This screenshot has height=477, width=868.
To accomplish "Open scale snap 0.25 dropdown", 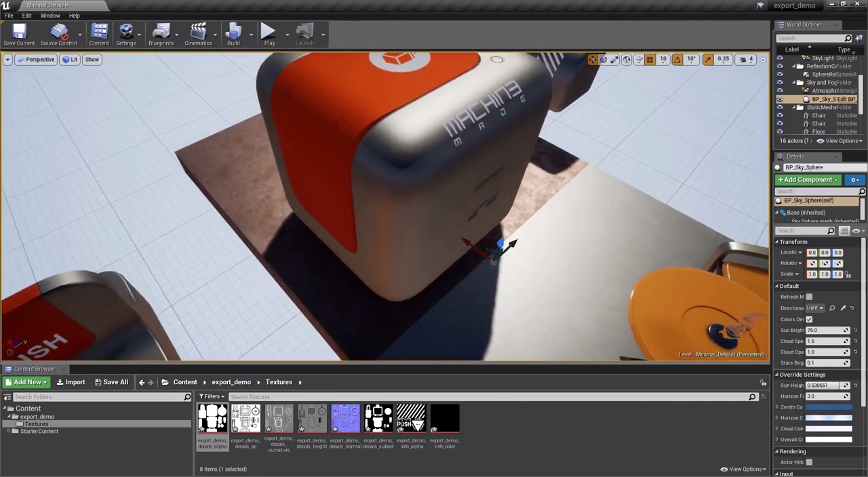I will (x=724, y=60).
